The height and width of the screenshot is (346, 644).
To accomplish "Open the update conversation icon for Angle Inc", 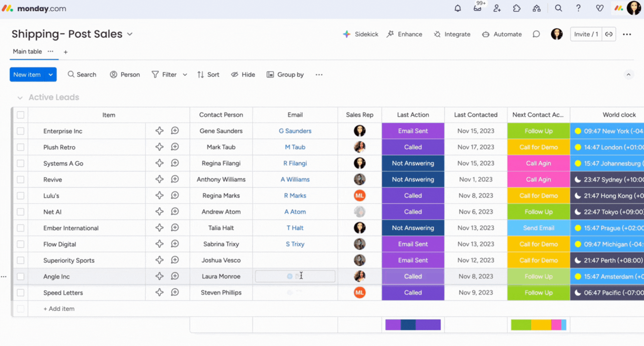I will point(175,276).
